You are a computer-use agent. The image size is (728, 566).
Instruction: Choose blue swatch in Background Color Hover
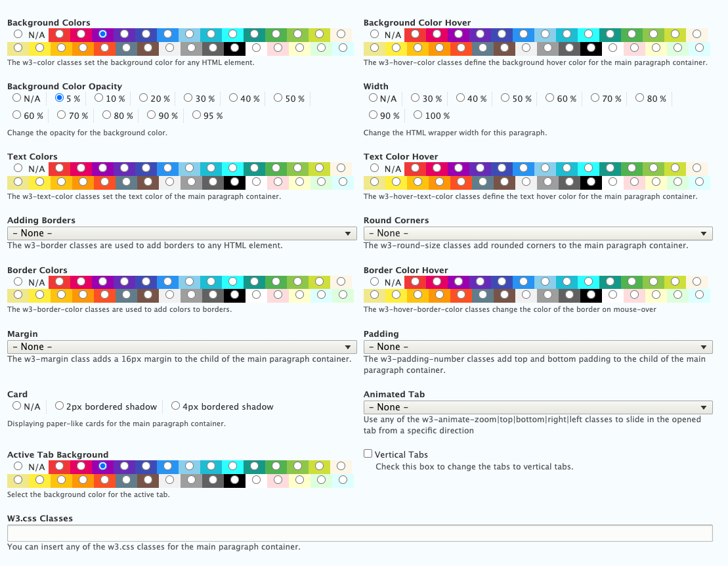pos(523,34)
